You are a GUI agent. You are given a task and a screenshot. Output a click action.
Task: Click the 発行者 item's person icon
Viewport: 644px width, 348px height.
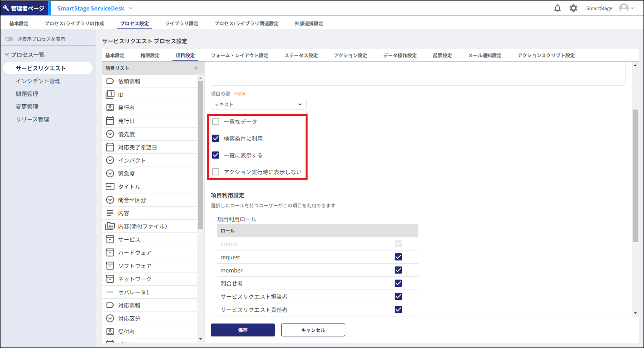(x=110, y=108)
